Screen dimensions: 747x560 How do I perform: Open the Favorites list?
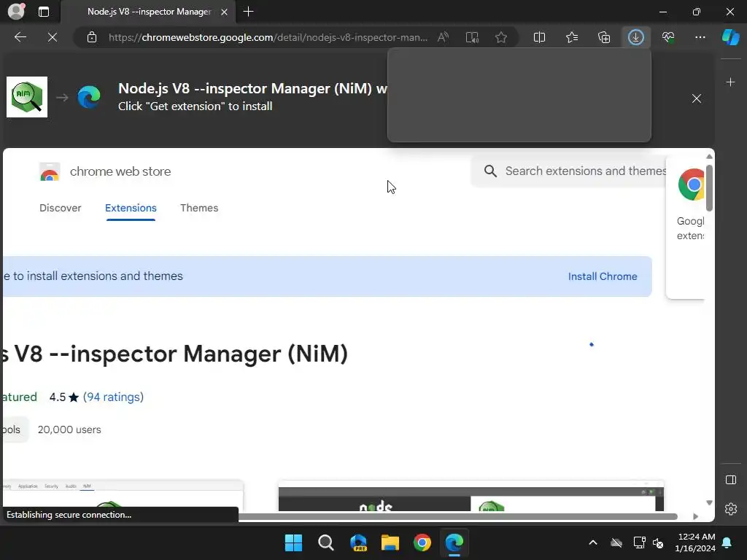572,37
